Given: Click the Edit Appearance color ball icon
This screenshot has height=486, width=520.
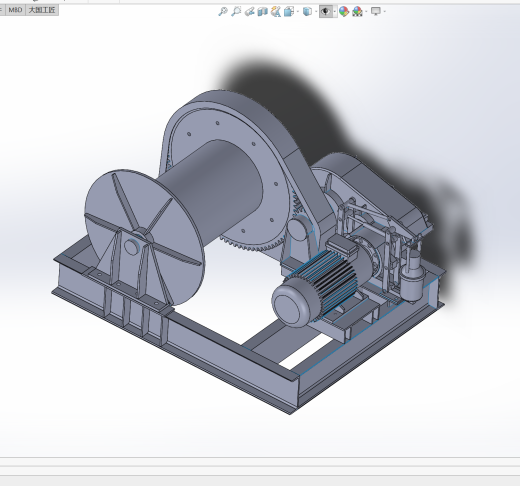Looking at the screenshot, I should pos(344,12).
